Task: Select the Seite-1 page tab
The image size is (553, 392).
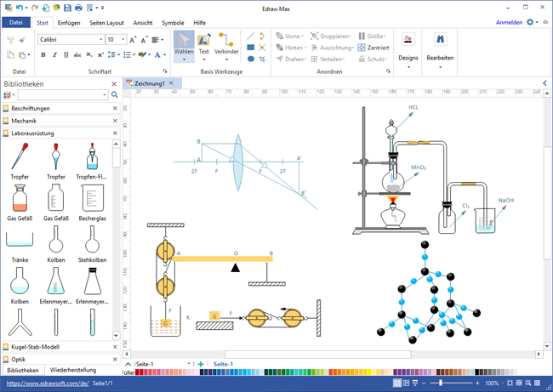Action: [223, 364]
